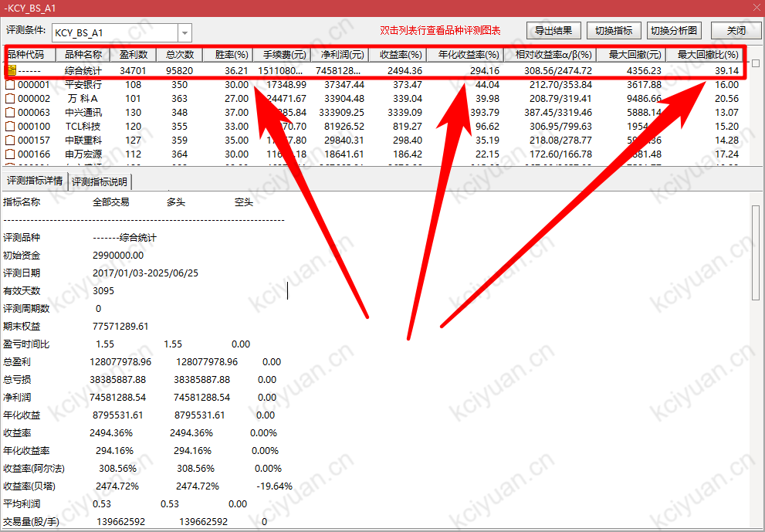Click the 切换指标 button
The image size is (765, 532).
pyautogui.click(x=614, y=31)
